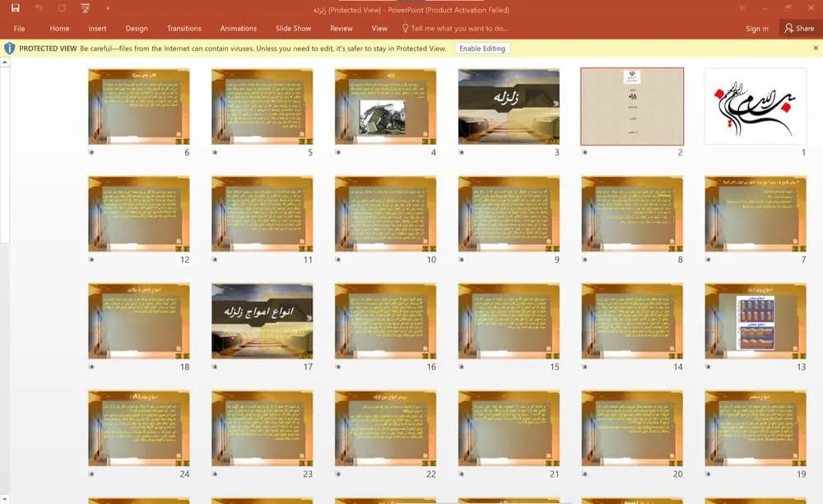This screenshot has height=504, width=823.
Task: Click the Redo icon in the quick access toolbar
Action: 62,8
